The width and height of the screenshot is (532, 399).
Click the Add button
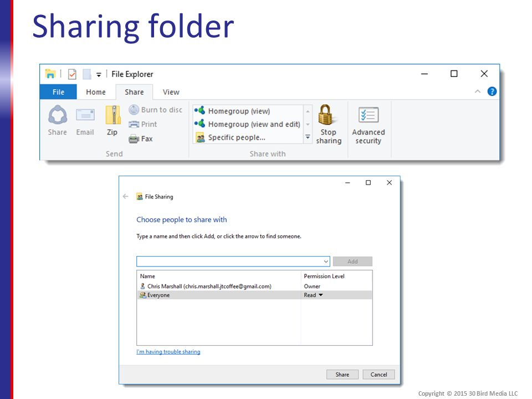pos(352,261)
